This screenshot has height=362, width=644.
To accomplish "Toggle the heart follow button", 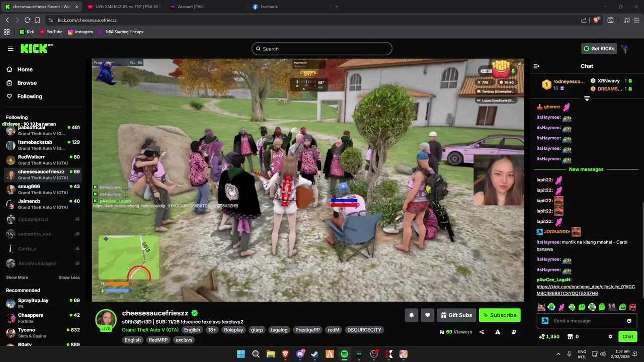I will point(428,315).
